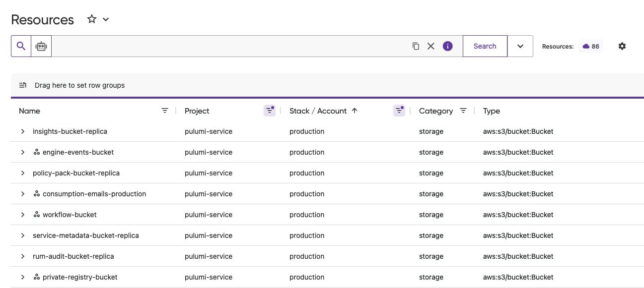This screenshot has width=644, height=288.
Task: Click production in the private-registry-bucket row
Action: (x=307, y=277)
